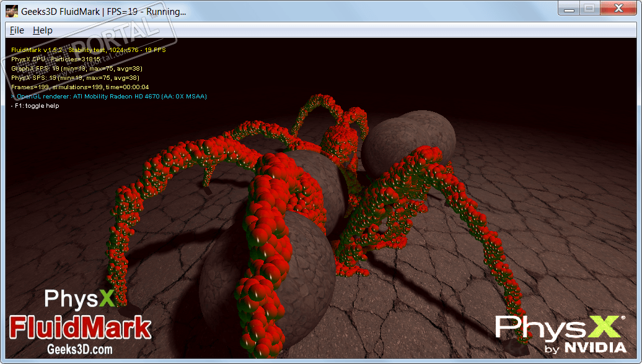Image resolution: width=642 pixels, height=364 pixels.
Task: Click the PhysX by NVIDIA logo
Action: click(561, 334)
